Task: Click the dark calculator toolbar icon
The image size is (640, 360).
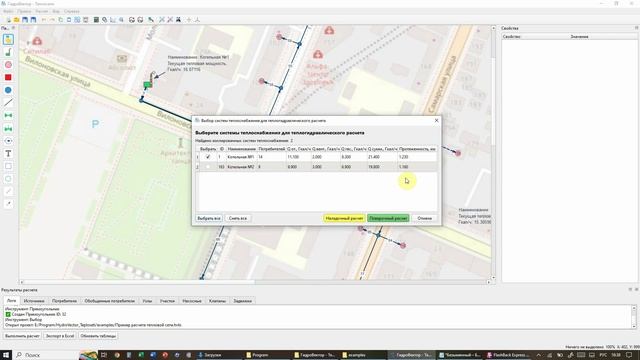Action: click(96, 20)
